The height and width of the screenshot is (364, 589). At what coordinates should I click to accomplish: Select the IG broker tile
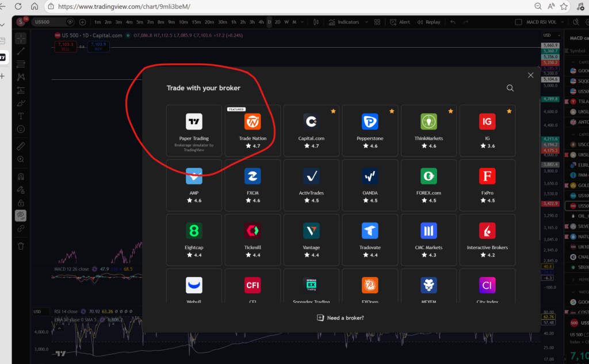coord(487,131)
